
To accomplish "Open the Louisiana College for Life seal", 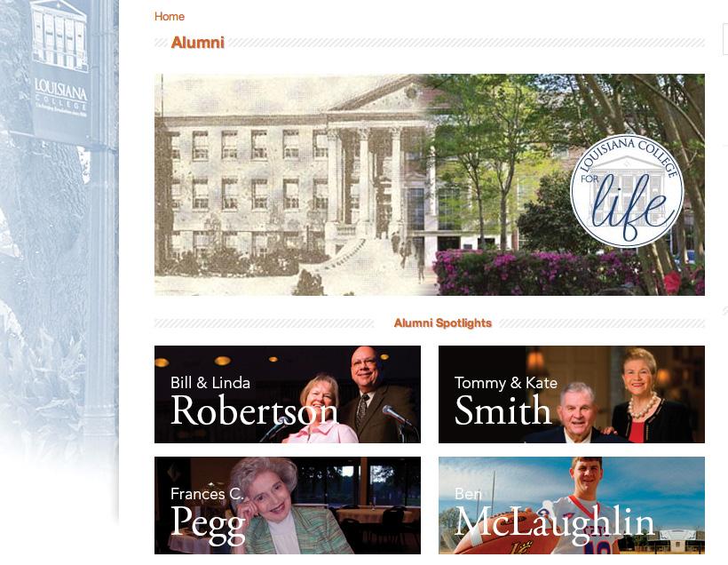I will [x=627, y=191].
